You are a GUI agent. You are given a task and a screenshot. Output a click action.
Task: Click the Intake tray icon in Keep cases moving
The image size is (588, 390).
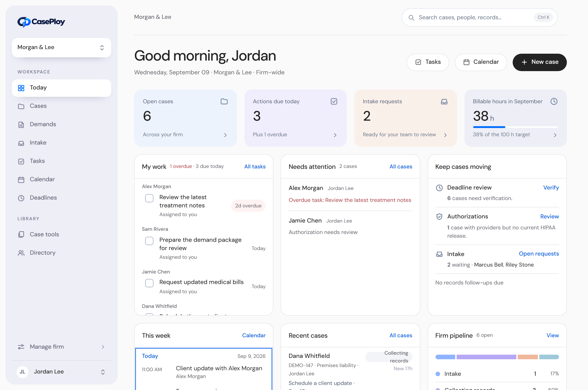[439, 254]
